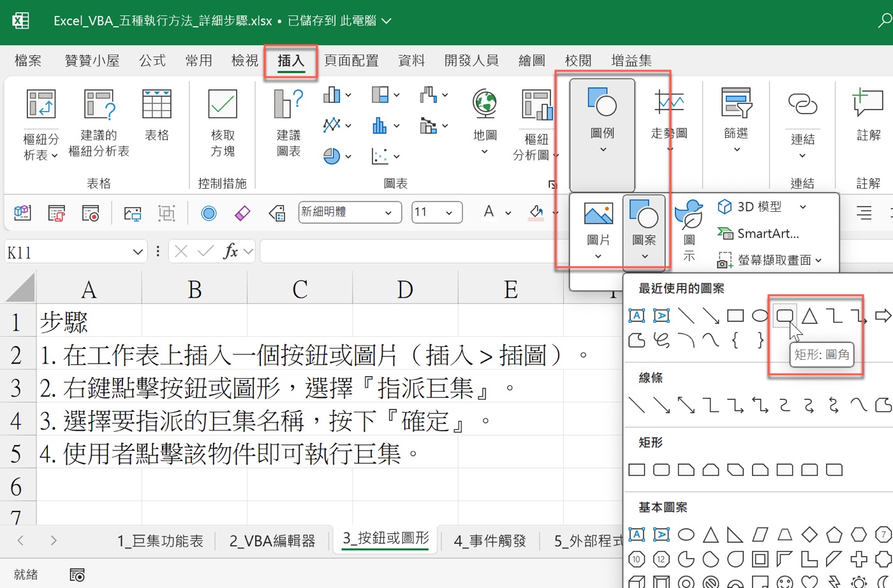
Task: Open the 圖片 dropdown button
Action: pos(598,231)
